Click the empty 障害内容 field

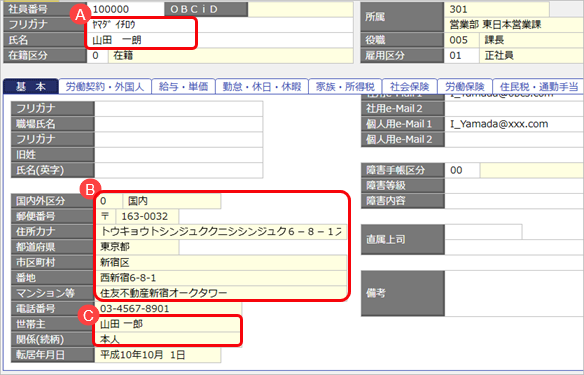click(514, 201)
